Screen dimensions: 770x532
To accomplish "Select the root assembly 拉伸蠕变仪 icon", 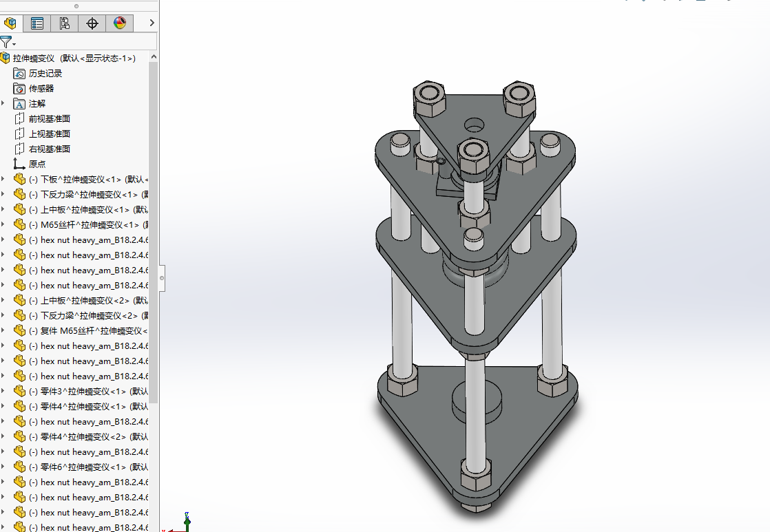I will [6, 58].
